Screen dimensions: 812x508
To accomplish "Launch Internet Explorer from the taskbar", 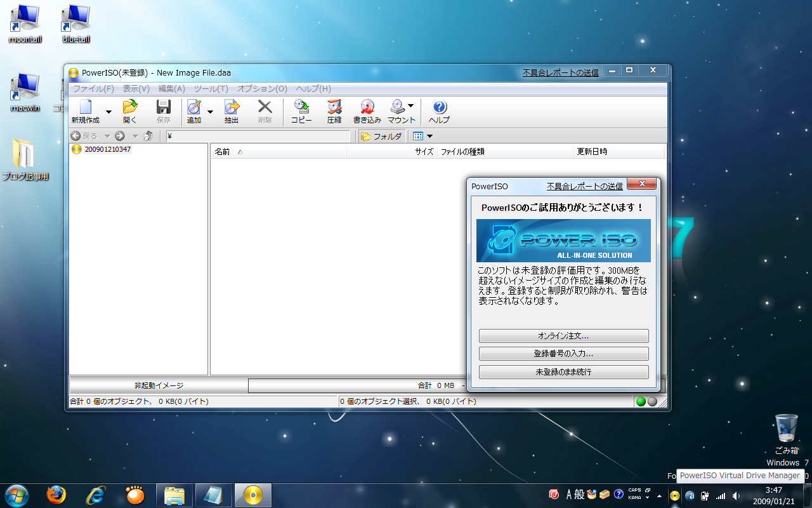I will point(96,495).
